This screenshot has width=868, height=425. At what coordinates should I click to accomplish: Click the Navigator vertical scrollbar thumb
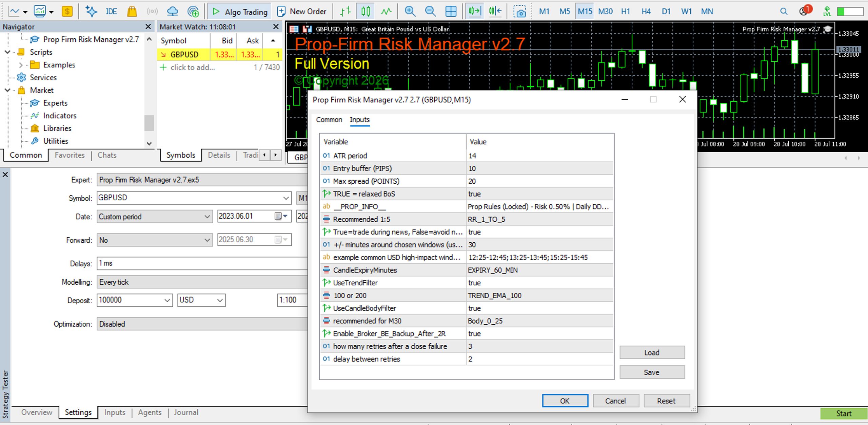click(149, 123)
